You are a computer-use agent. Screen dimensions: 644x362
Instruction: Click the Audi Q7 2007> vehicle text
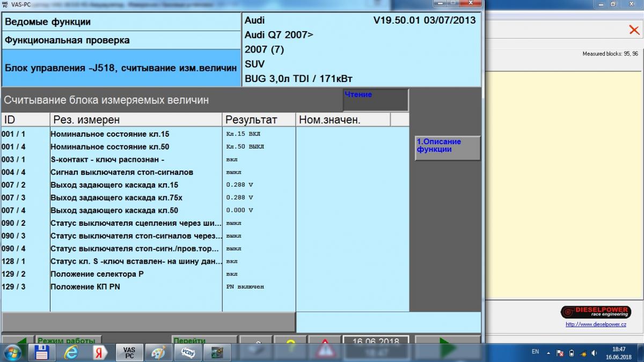pyautogui.click(x=279, y=35)
